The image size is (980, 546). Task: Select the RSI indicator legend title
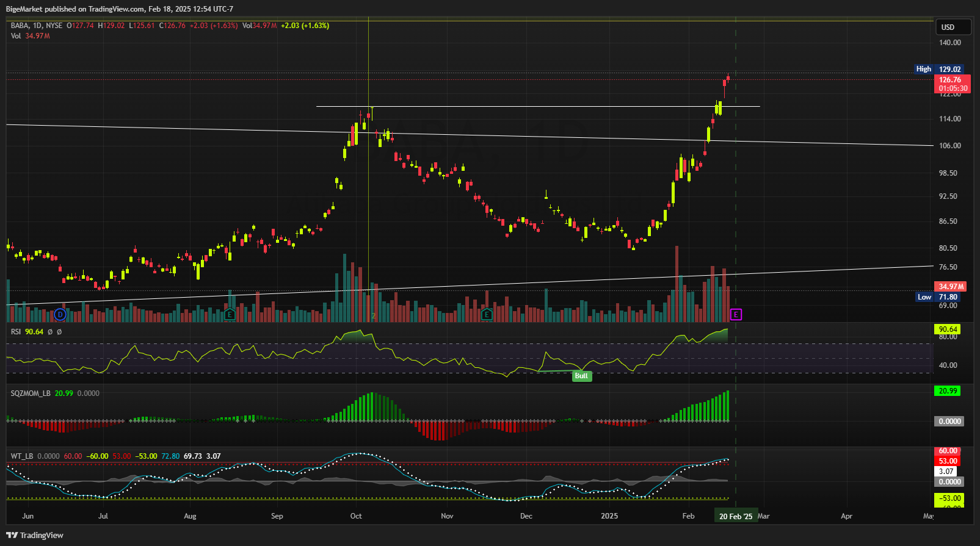(16, 332)
